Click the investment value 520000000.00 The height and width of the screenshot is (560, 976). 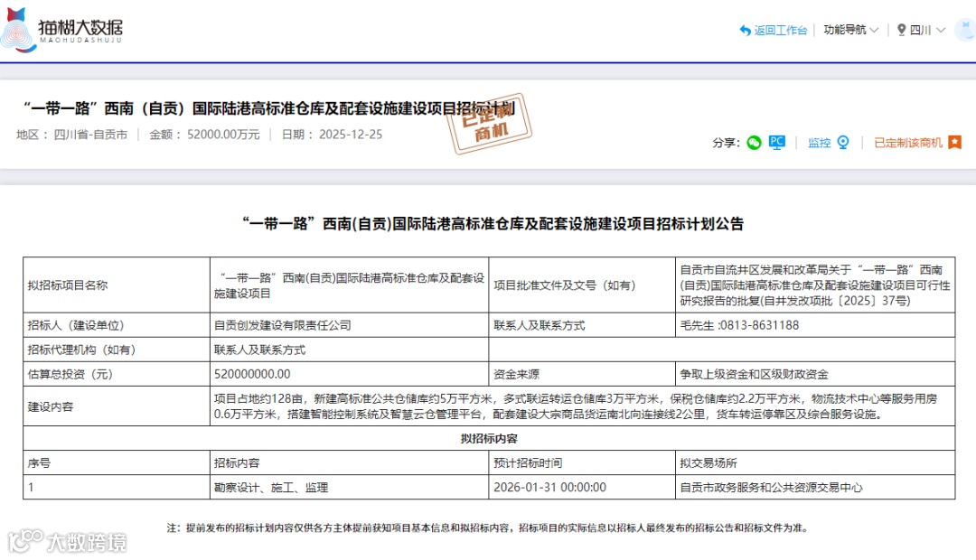pos(252,374)
